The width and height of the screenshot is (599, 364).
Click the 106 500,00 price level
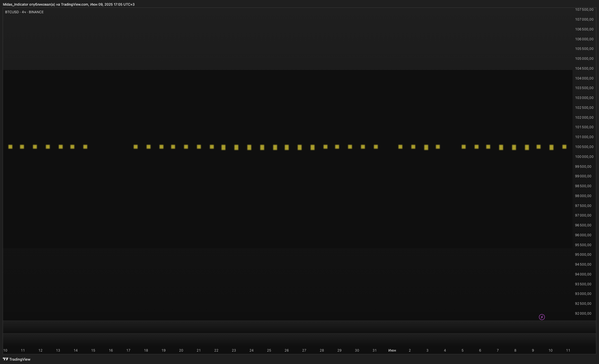point(584,29)
